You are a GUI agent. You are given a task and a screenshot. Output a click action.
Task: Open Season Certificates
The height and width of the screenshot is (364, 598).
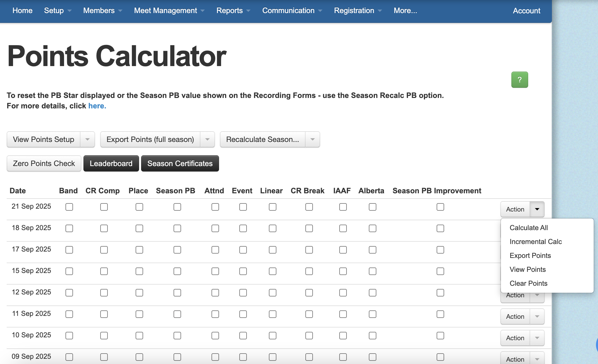click(180, 163)
